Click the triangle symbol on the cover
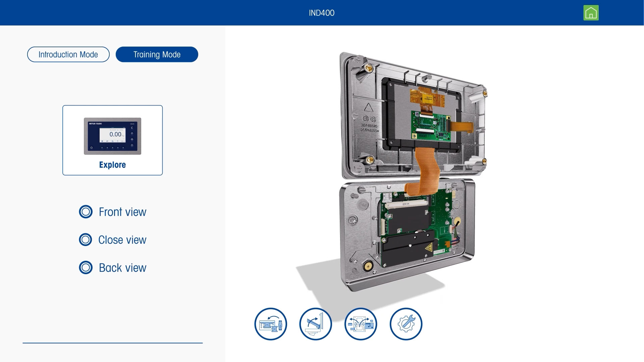 [x=368, y=108]
